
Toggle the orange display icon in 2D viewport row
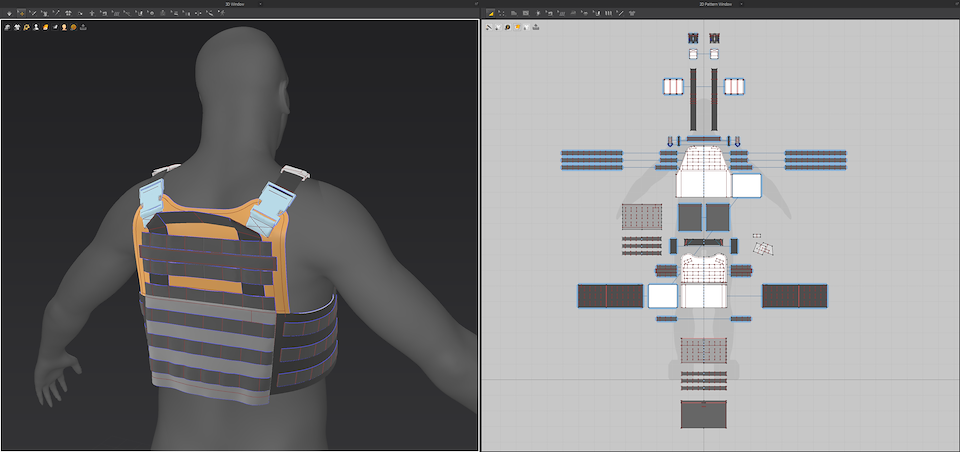518,27
